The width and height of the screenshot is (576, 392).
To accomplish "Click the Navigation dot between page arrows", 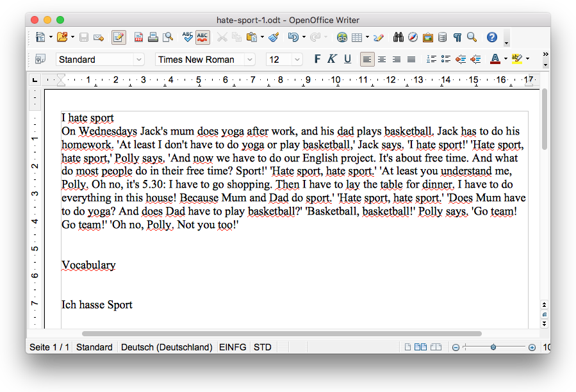I will click(x=545, y=314).
